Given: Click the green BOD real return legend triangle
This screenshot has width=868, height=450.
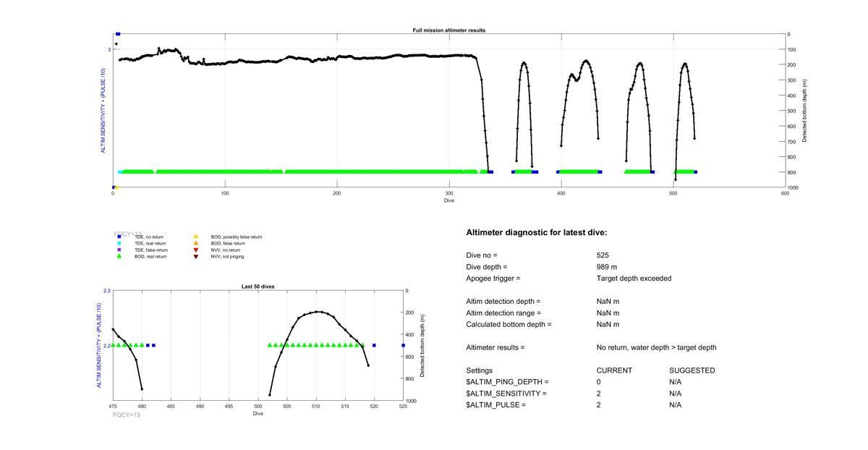Looking at the screenshot, I should pos(119,256).
